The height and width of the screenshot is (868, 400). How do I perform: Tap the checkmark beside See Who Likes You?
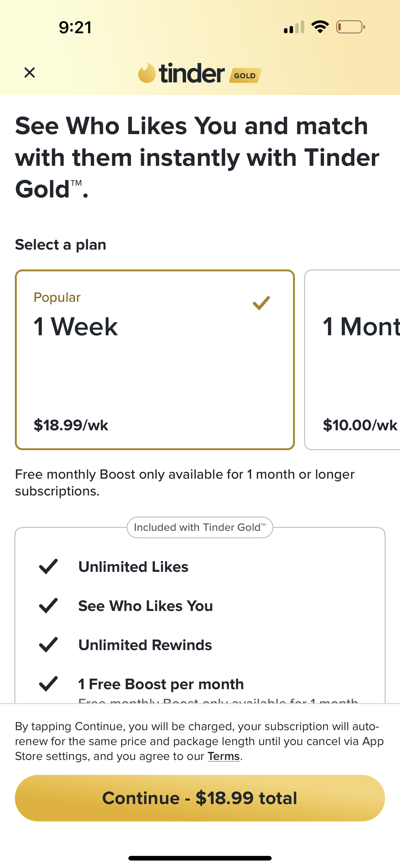[48, 605]
